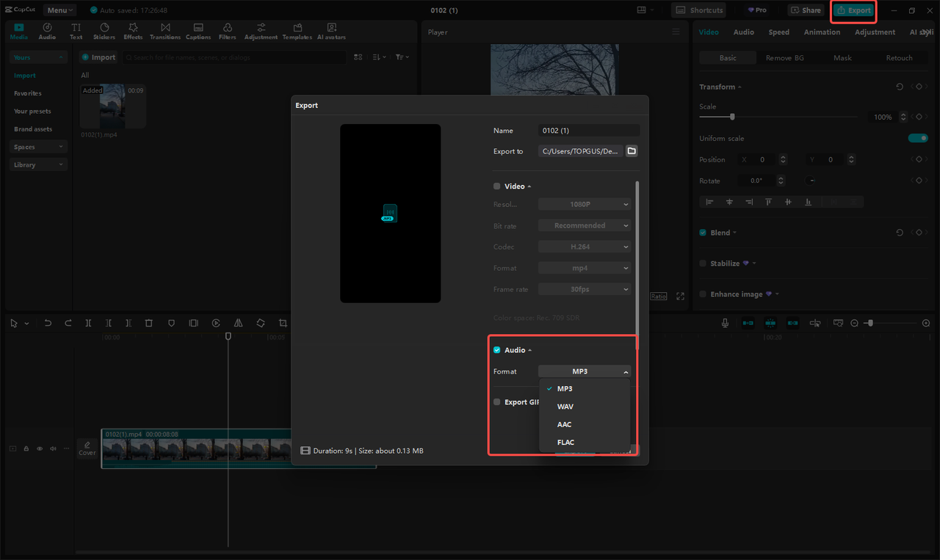Image resolution: width=940 pixels, height=560 pixels.
Task: Open the Transitions panel
Action: (164, 30)
